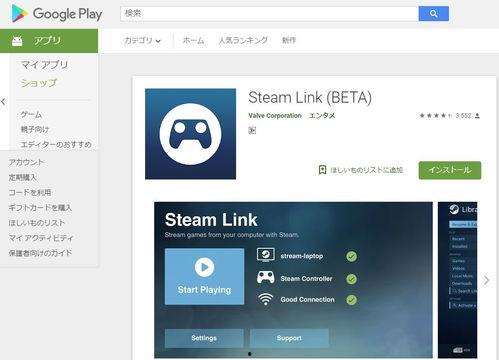
Task: Click ギフトカードを購入 link
Action: pyautogui.click(x=40, y=208)
